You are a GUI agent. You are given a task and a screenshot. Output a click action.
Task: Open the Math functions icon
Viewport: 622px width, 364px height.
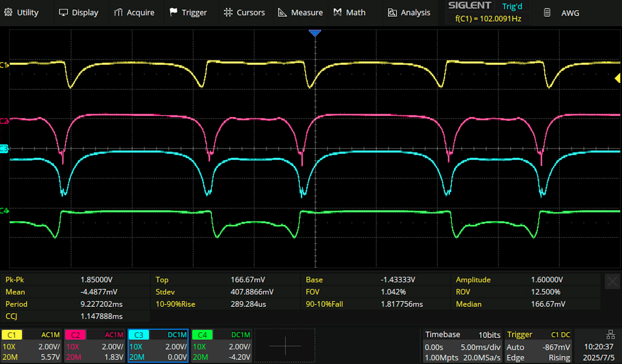[338, 13]
